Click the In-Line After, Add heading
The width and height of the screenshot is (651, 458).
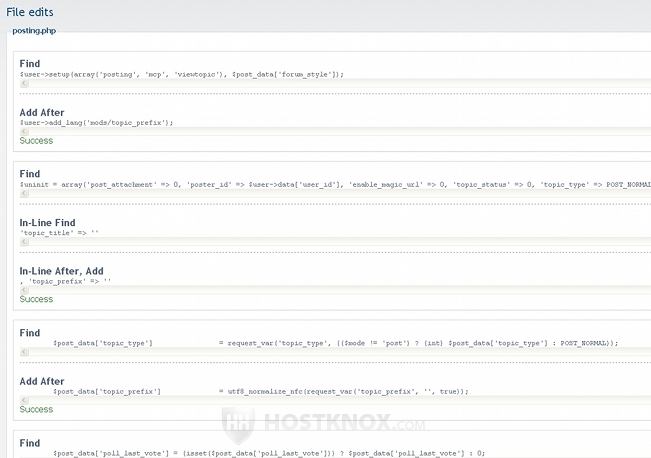tap(62, 270)
